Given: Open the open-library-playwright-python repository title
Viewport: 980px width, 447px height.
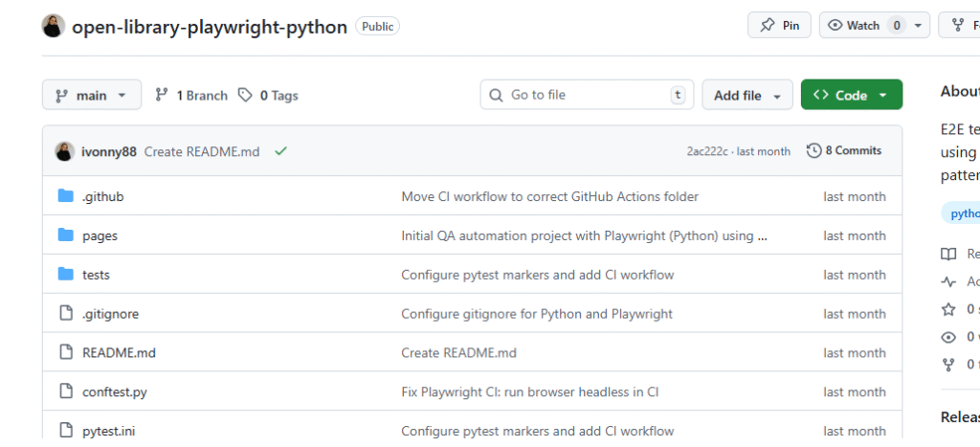Looking at the screenshot, I should click(x=210, y=27).
